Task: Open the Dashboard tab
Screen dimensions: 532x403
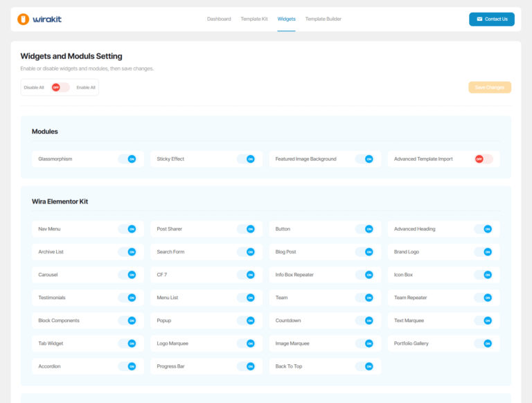Action: click(219, 19)
